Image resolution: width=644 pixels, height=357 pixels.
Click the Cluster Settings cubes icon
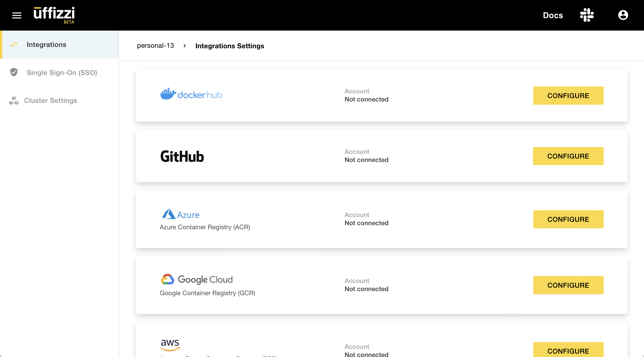pos(14,100)
